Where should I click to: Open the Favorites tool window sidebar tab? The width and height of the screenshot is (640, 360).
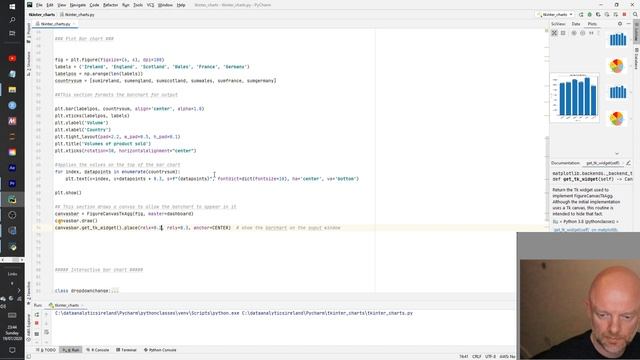point(29,293)
